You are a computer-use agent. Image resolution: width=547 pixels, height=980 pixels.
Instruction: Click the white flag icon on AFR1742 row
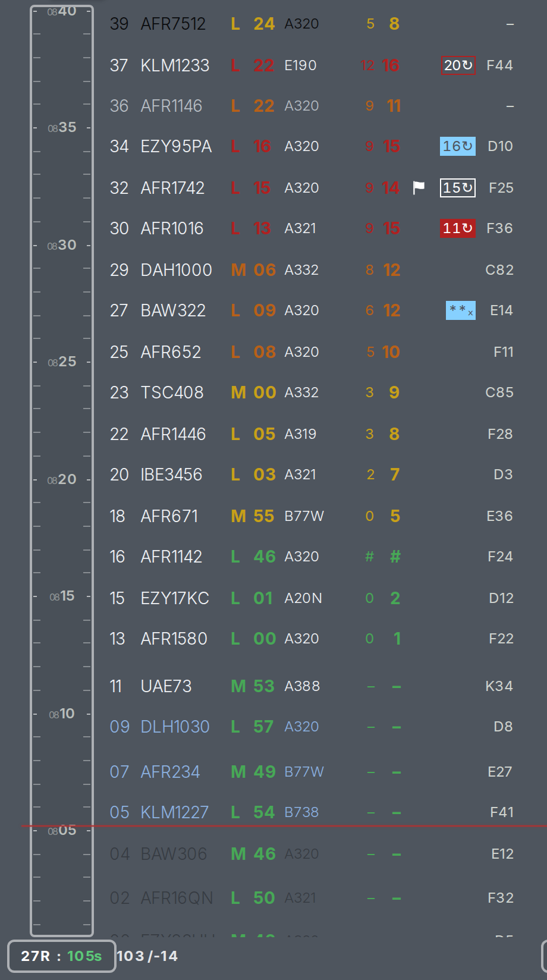click(419, 188)
